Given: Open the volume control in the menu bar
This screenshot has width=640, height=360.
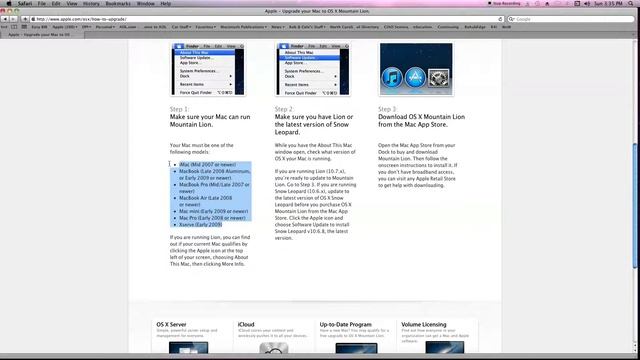Looking at the screenshot, I should click(587, 3).
